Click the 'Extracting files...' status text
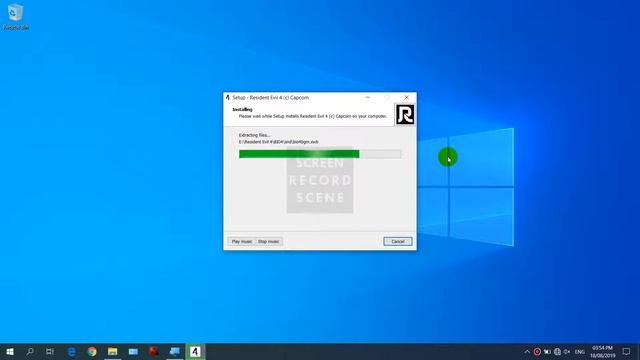The image size is (640, 360). coord(254,135)
